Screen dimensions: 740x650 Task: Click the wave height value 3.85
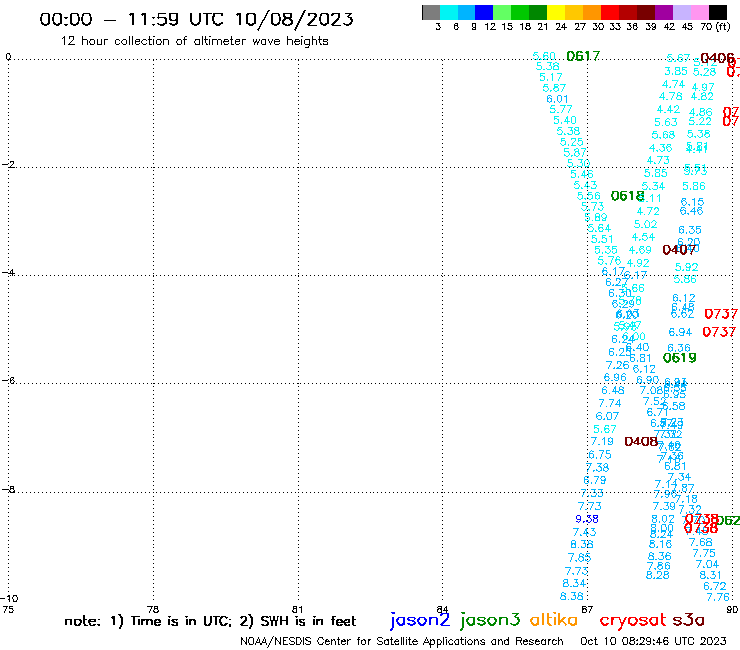pyautogui.click(x=676, y=71)
